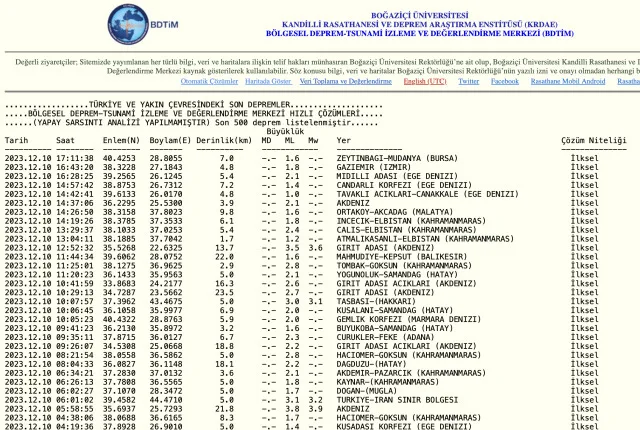This screenshot has height=430, width=640.
Task: Select DOGAN-(MUGLA) location text
Action: [367, 391]
